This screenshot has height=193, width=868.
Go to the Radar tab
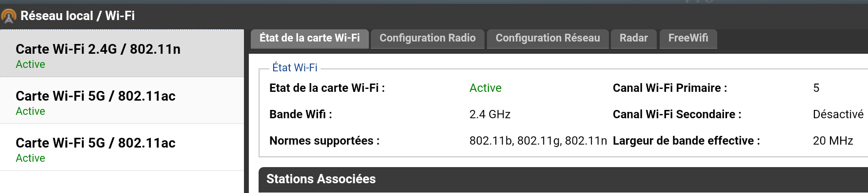(633, 39)
